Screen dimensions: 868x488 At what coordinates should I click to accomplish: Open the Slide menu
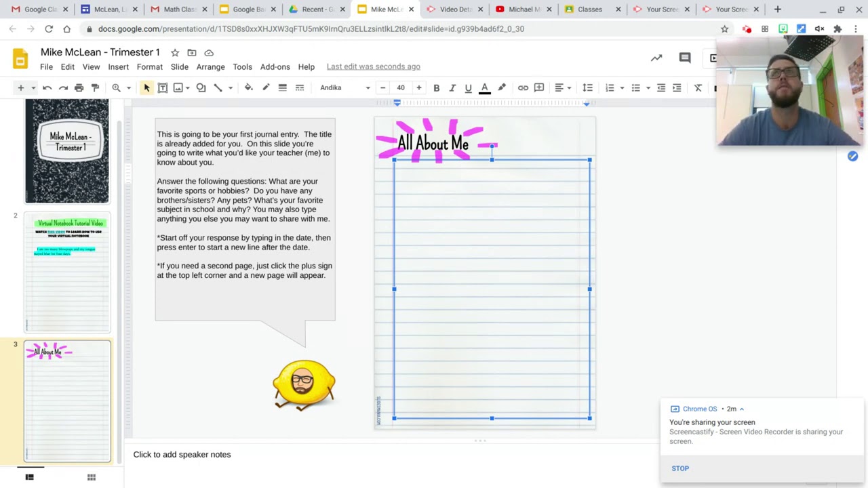(x=179, y=66)
